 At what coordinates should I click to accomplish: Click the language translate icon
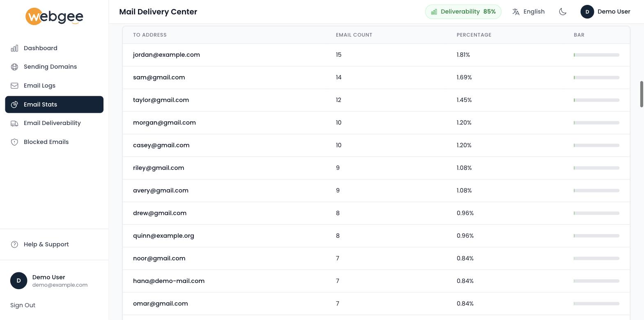(516, 12)
